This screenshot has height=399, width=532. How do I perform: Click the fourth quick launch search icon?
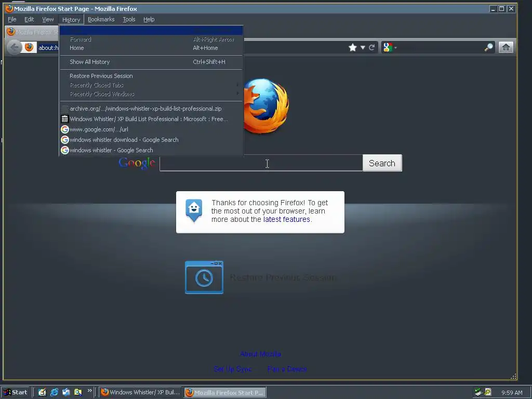click(78, 392)
